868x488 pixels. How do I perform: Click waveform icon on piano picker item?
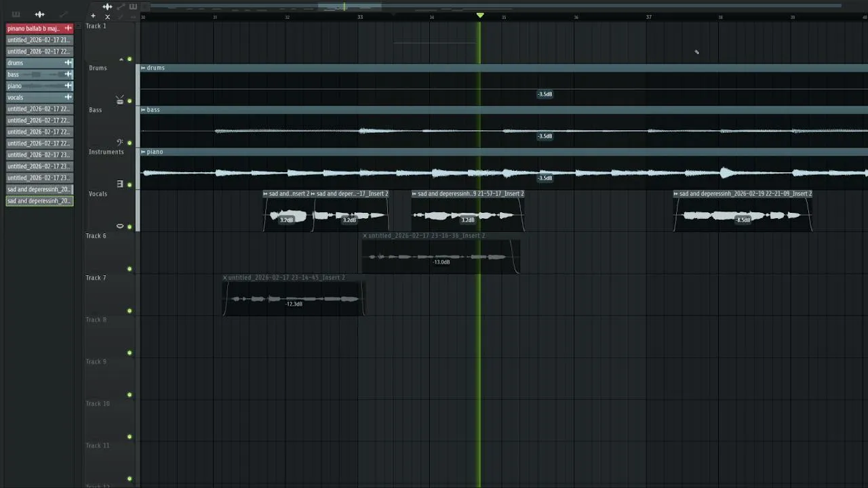coord(68,86)
